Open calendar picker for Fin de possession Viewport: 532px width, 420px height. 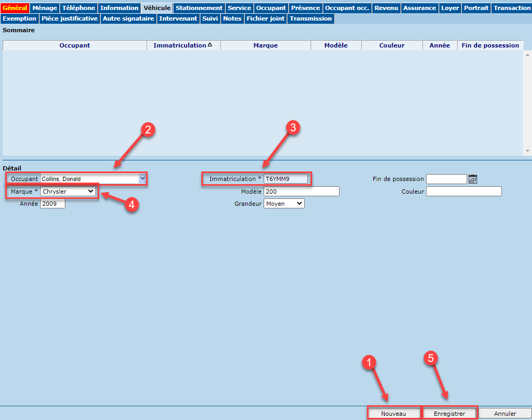pyautogui.click(x=473, y=179)
